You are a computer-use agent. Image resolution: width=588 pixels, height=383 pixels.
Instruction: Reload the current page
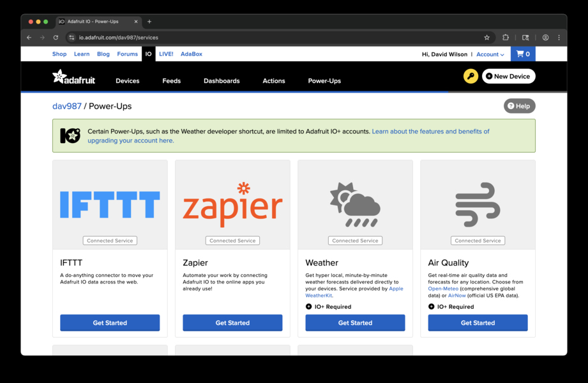point(56,36)
